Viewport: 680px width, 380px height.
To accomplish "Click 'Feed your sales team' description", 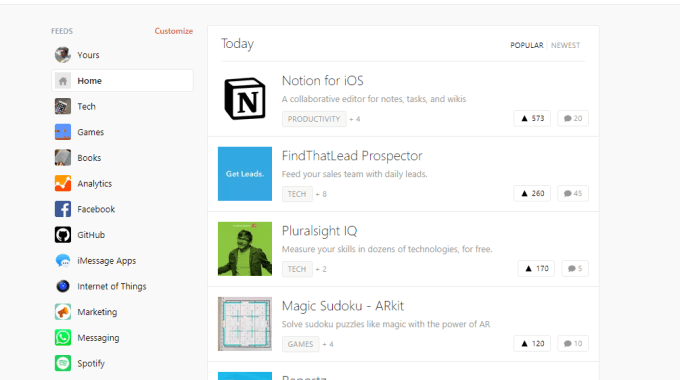I will click(x=354, y=174).
